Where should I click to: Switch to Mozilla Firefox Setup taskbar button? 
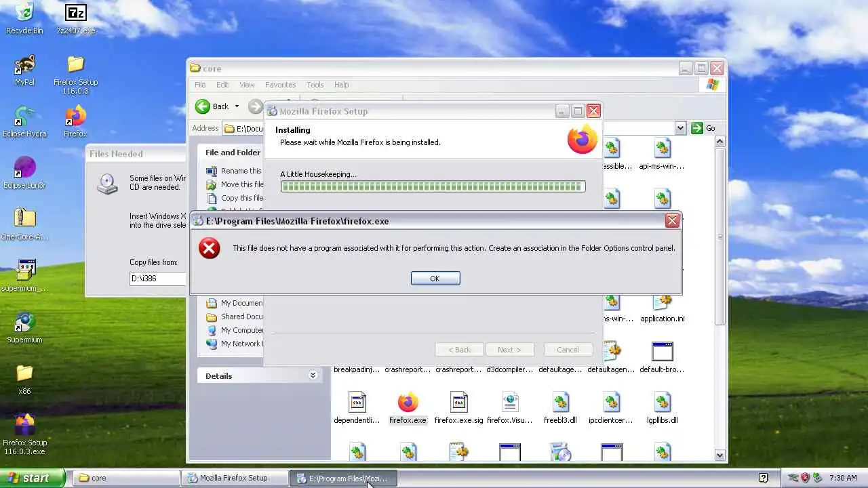coord(233,478)
